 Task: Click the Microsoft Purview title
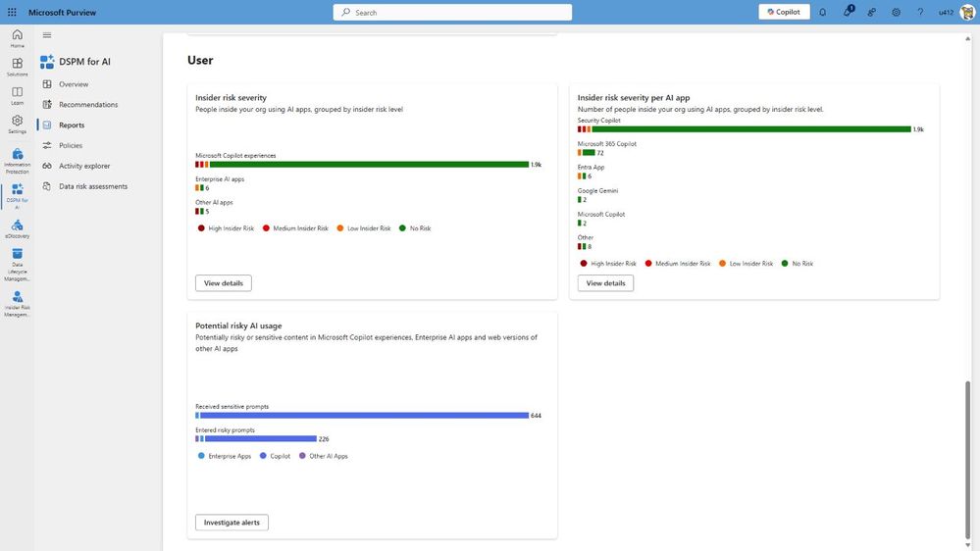point(63,12)
